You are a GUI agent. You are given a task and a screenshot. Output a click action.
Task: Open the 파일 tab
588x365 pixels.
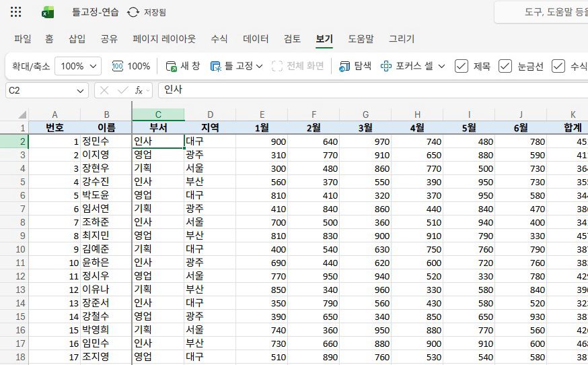(x=22, y=38)
